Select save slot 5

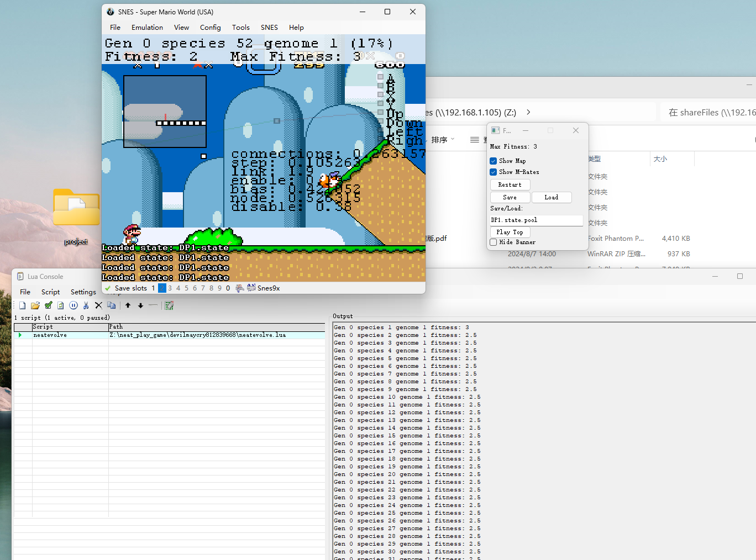tap(186, 288)
